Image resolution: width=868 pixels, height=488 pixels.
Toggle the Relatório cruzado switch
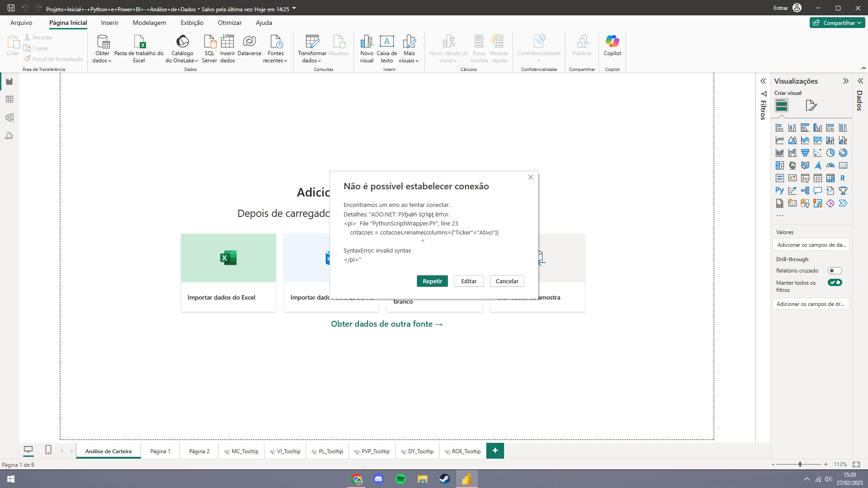(x=835, y=271)
